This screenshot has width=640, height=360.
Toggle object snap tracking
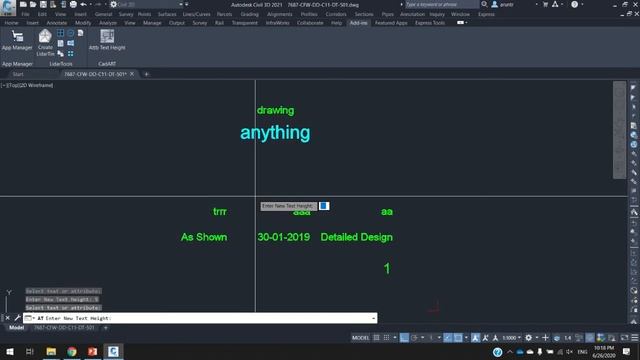click(448, 338)
